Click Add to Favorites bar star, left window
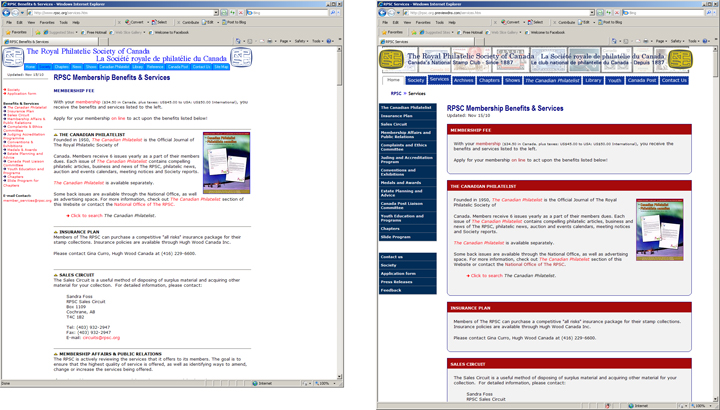Screen dimensions: 720x410 coord(38,32)
